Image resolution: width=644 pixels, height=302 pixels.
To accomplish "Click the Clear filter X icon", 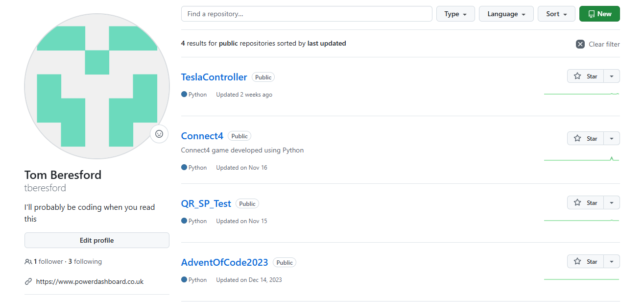I will tap(580, 44).
